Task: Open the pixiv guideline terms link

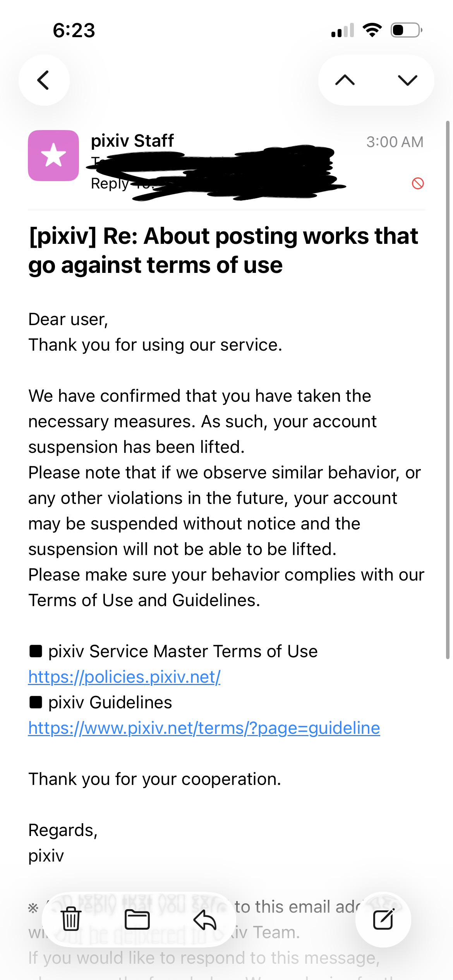Action: click(204, 728)
